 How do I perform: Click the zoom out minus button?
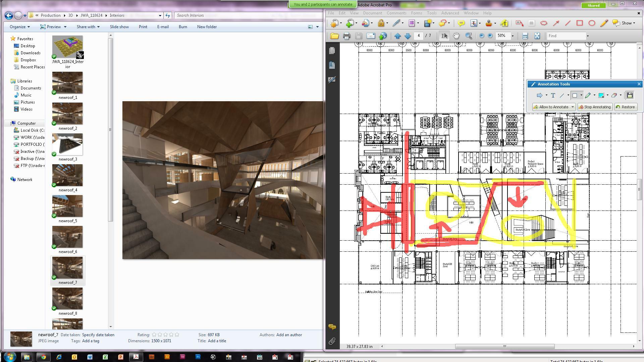(481, 36)
